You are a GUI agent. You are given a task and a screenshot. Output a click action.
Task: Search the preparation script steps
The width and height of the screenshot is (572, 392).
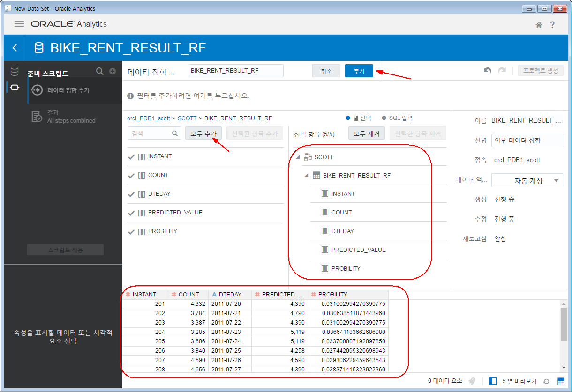tap(99, 71)
